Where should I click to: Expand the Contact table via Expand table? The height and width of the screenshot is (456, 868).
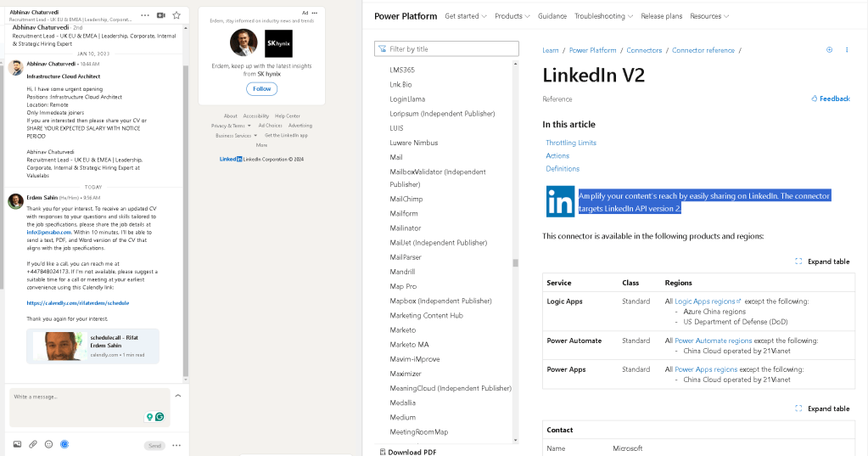[x=822, y=408]
